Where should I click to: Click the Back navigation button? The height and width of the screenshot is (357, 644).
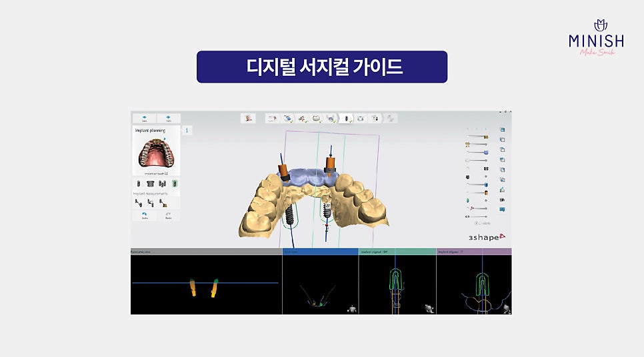coord(144,119)
